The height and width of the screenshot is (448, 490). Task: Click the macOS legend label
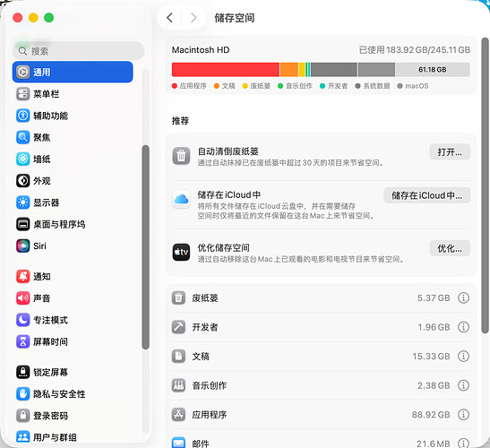pyautogui.click(x=417, y=86)
